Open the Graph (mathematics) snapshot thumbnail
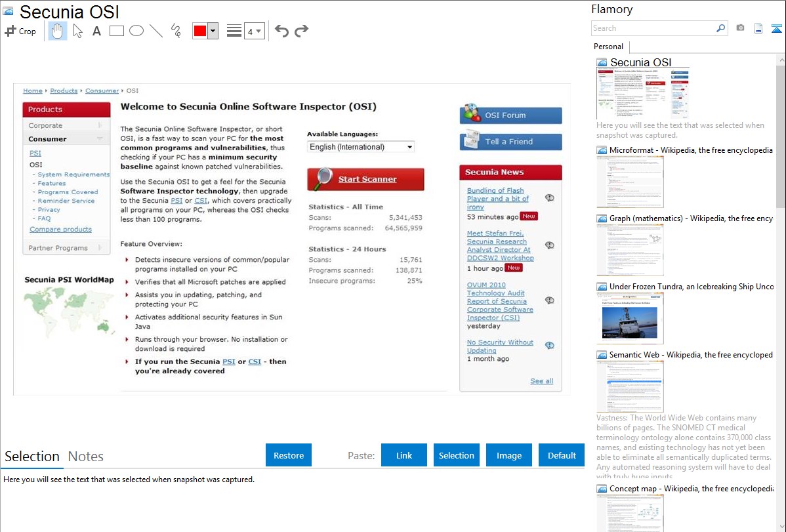 click(630, 250)
